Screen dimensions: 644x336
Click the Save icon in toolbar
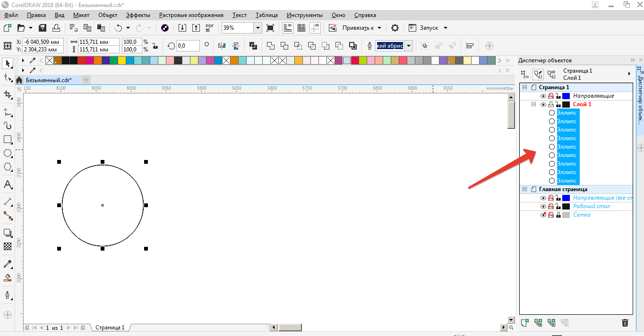43,28
